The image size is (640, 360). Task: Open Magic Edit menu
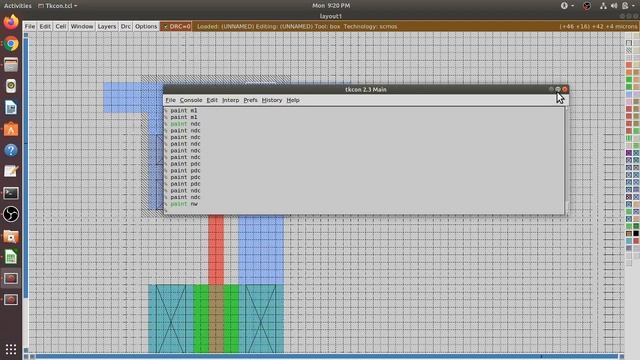click(45, 26)
